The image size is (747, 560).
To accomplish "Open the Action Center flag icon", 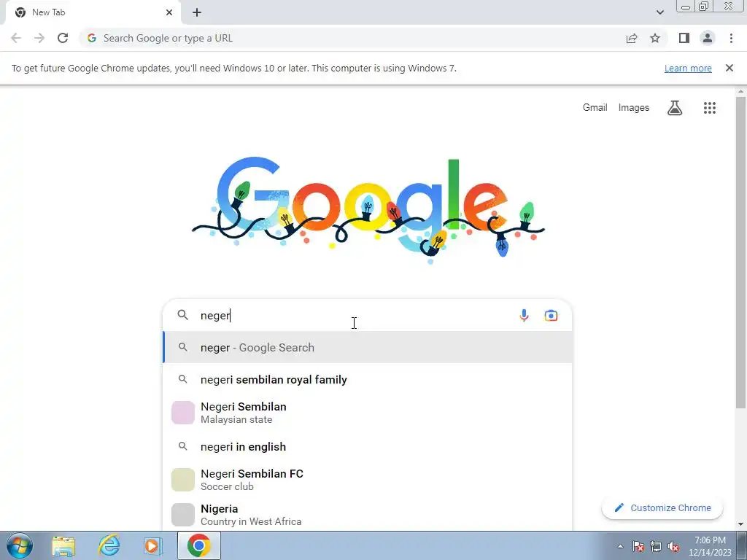I will [638, 547].
